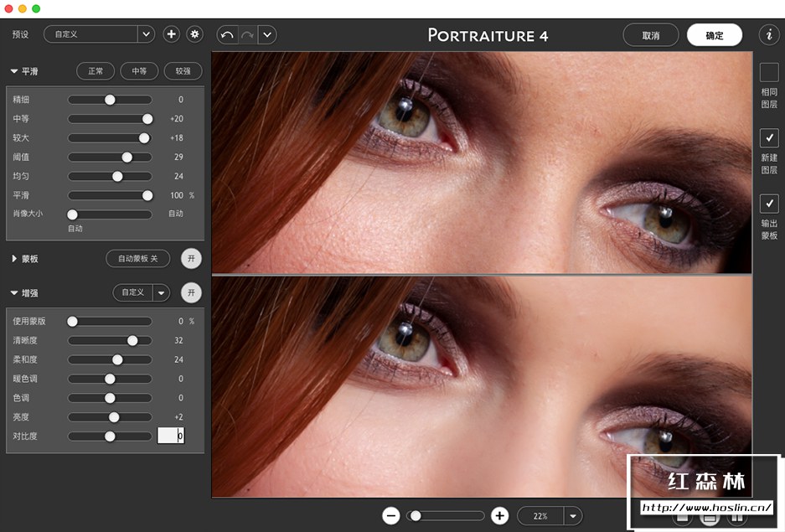Adjust the 使用蒙版 slider handle
The width and height of the screenshot is (785, 532).
73,322
